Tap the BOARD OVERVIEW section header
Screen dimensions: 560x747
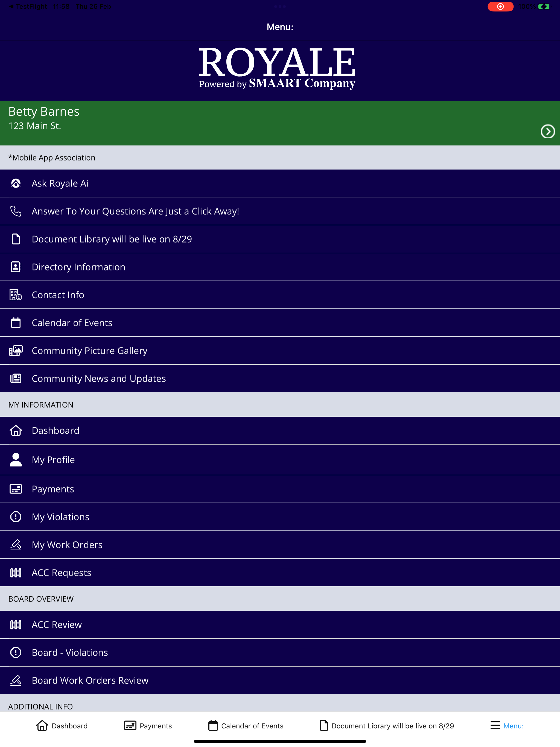pos(280,599)
